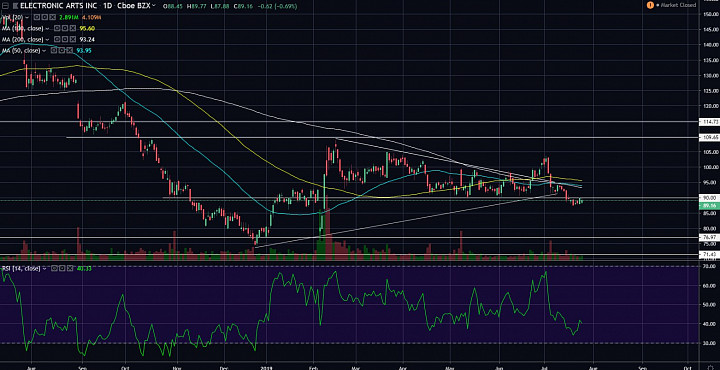Open format settings for the Vol (20) indicator
Viewport: 720px width, 370px height.
(x=45, y=17)
